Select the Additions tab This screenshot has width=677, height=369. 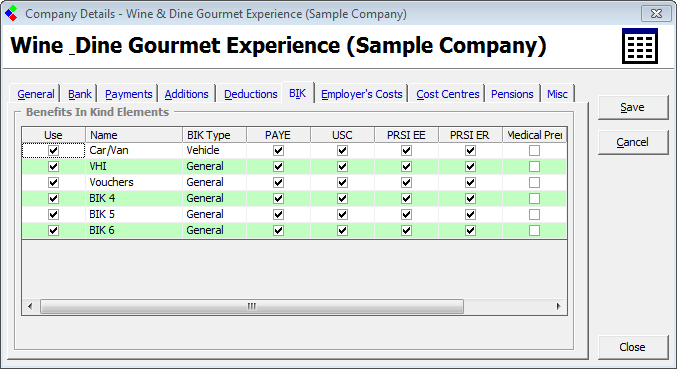[187, 94]
